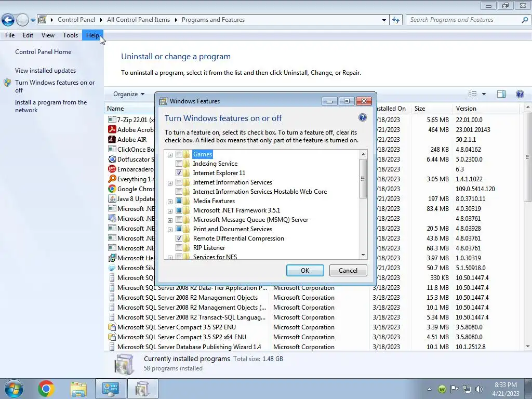Viewport: 532px width, 399px height.
Task: Open Action Center flag in system tray
Action: pyautogui.click(x=454, y=389)
